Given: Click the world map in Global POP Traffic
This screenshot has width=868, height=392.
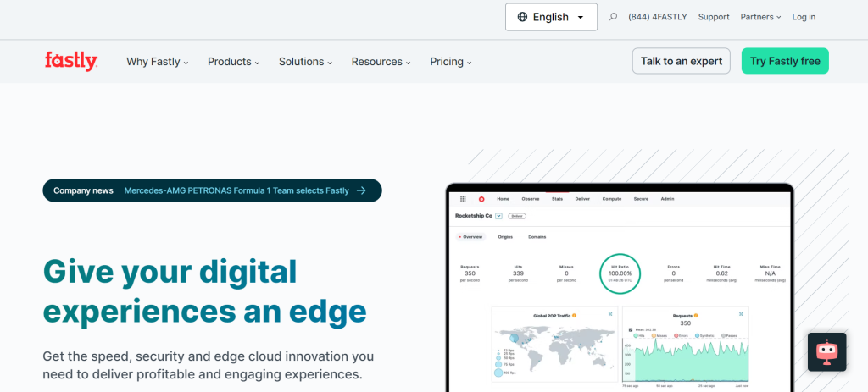Looking at the screenshot, I should (x=556, y=347).
